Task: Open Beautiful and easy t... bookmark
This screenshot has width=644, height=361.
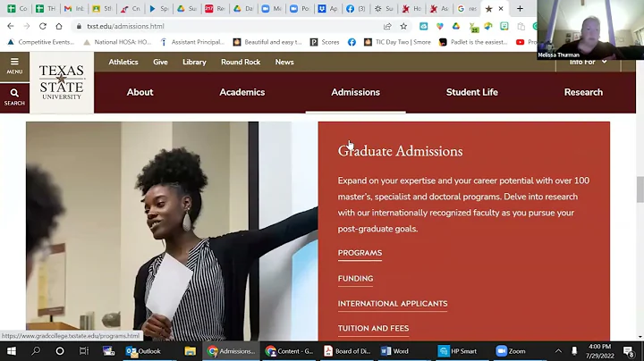Action: pos(267,42)
